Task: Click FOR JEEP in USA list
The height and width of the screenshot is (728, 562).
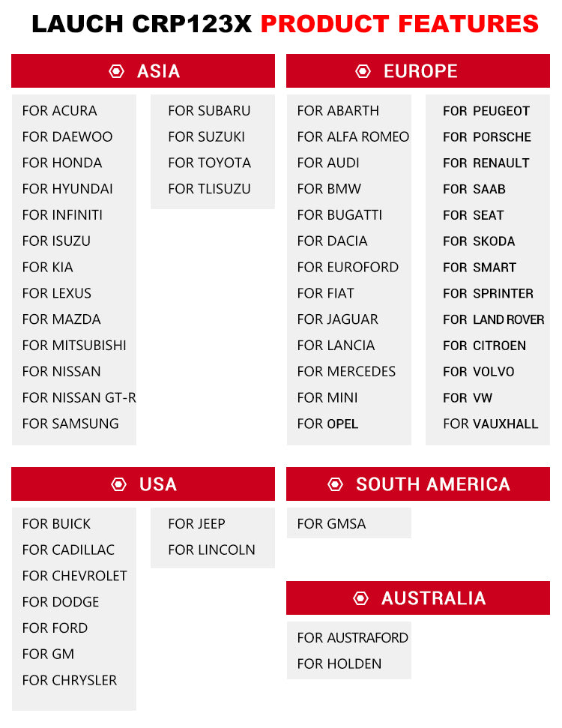Action: tap(196, 524)
